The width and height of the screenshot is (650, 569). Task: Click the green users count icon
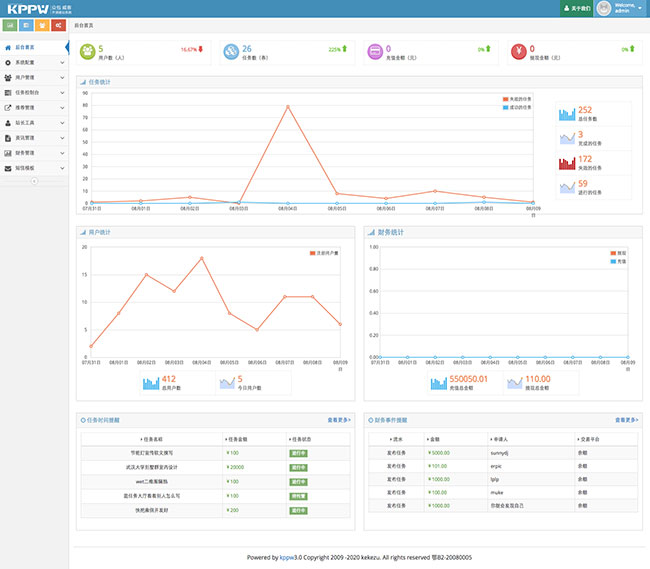pos(88,51)
